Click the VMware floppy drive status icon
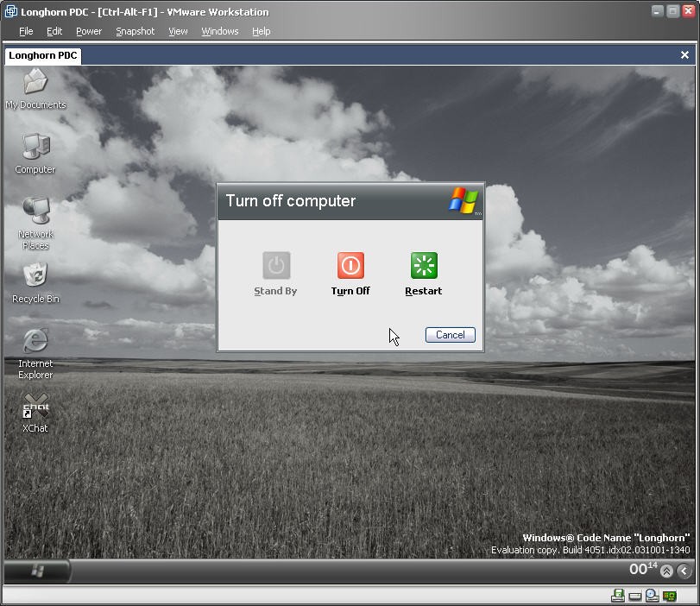This screenshot has width=700, height=606. pos(619,596)
